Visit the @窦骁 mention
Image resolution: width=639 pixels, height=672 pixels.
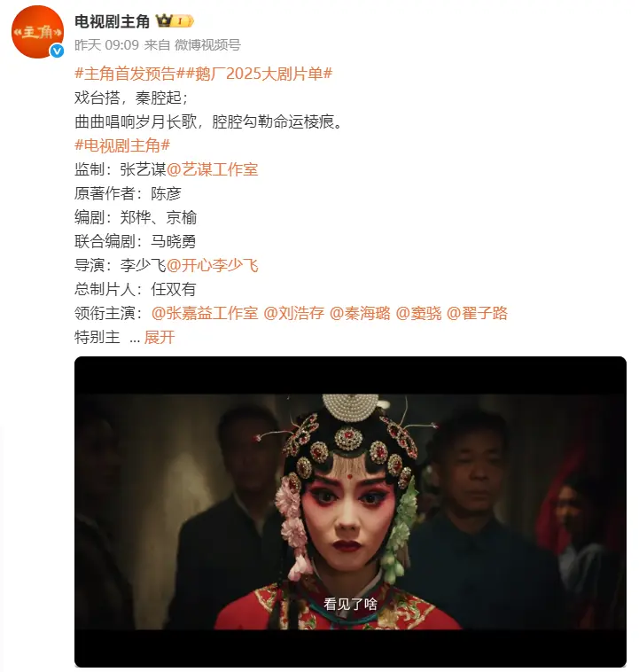coord(418,313)
